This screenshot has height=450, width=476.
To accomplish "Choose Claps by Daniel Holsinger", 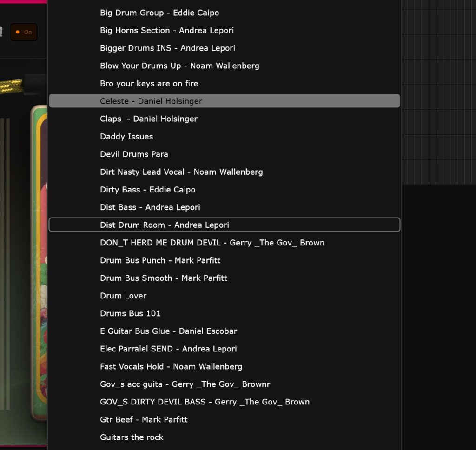I will [148, 119].
